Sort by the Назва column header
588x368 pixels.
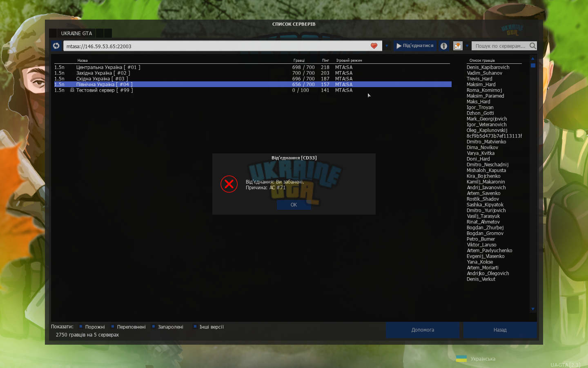click(82, 61)
